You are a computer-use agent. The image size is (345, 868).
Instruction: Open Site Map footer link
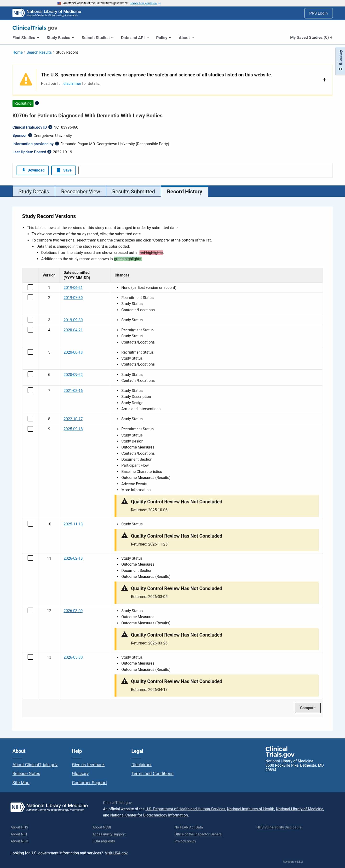pos(21,783)
